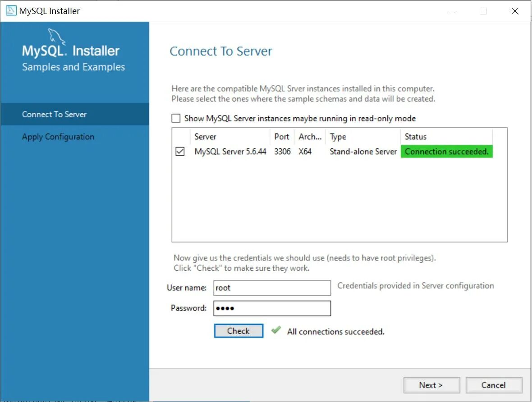
Task: Click the Status column header
Action: point(415,137)
